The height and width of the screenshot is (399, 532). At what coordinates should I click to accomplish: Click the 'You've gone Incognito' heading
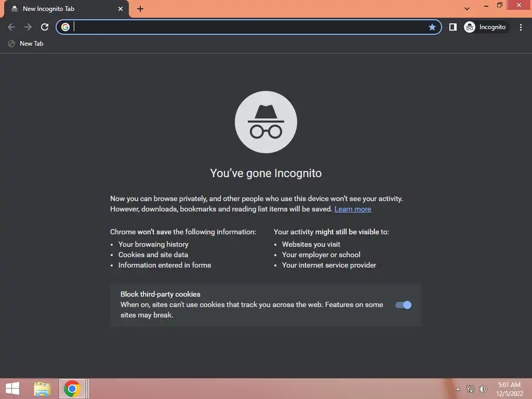click(265, 173)
